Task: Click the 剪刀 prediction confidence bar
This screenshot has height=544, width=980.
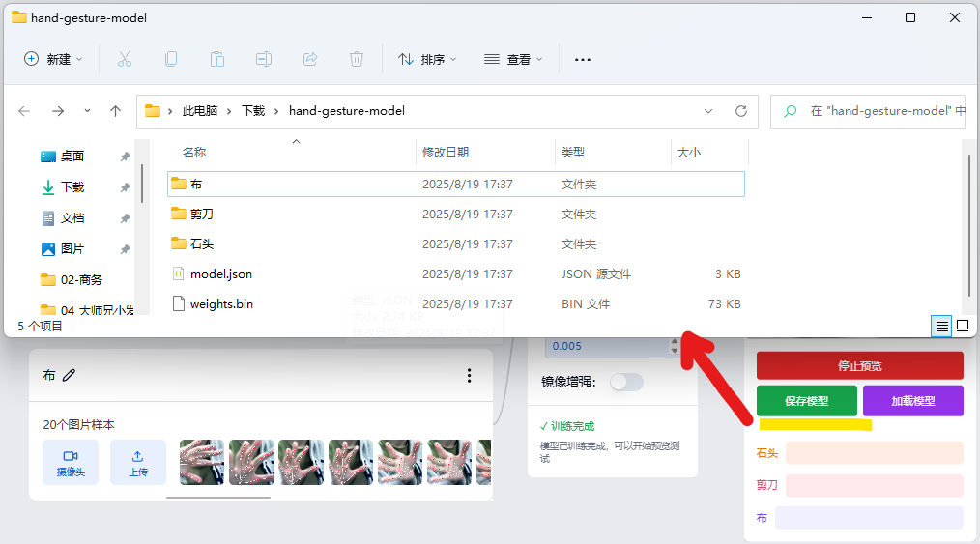Action: click(875, 485)
